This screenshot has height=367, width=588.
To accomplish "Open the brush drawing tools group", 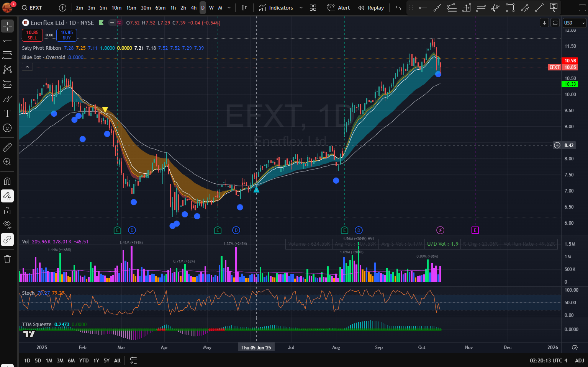I will point(7,99).
